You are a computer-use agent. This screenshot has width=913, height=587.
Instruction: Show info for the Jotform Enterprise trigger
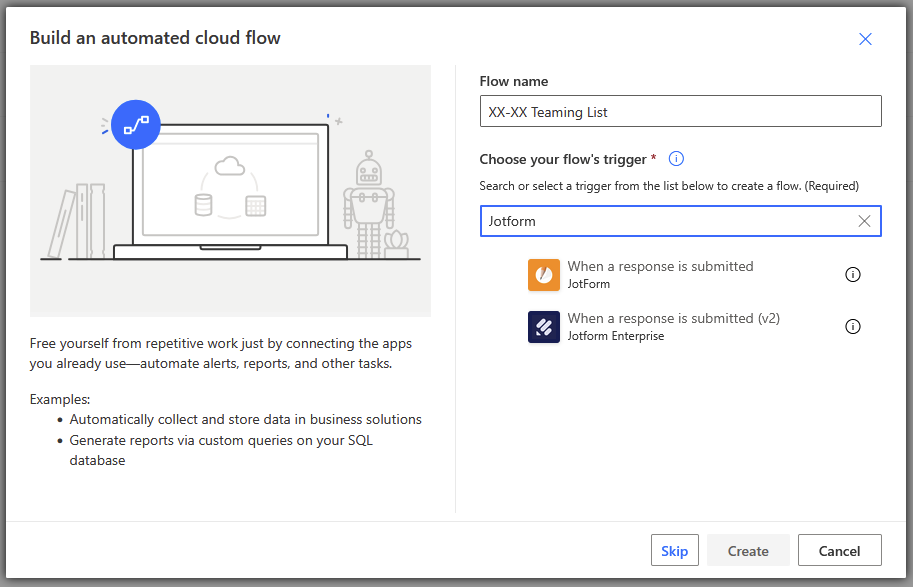(x=852, y=327)
